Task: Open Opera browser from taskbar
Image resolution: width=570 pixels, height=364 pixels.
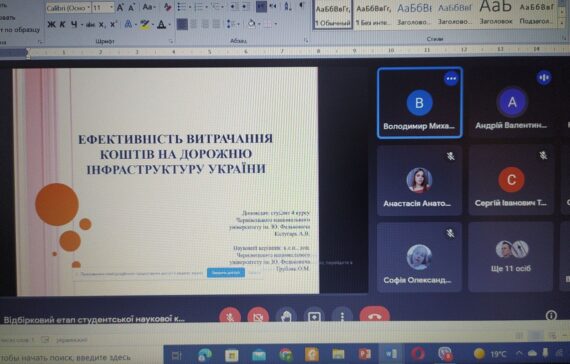Action: (x=418, y=353)
